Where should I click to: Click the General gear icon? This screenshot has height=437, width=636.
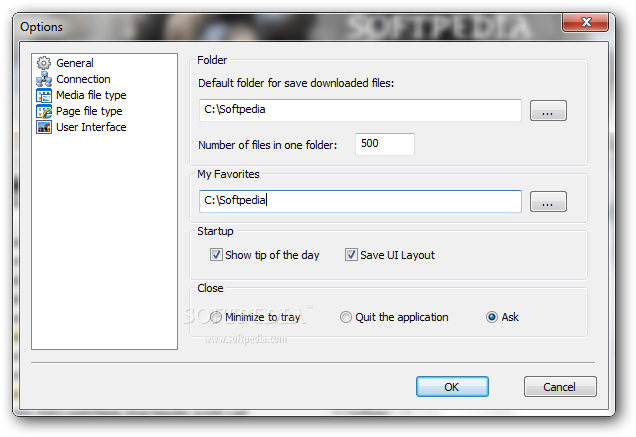pos(44,63)
